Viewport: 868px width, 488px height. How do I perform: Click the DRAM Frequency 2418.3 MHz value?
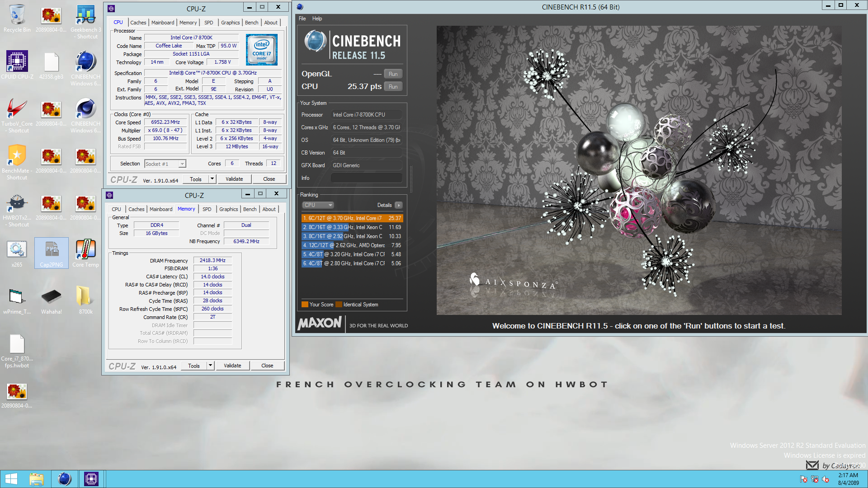point(212,260)
